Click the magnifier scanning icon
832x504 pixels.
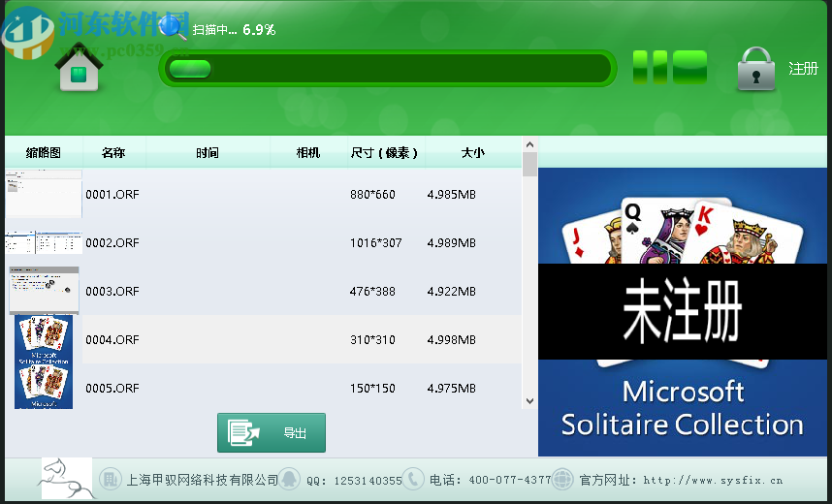coord(173,27)
